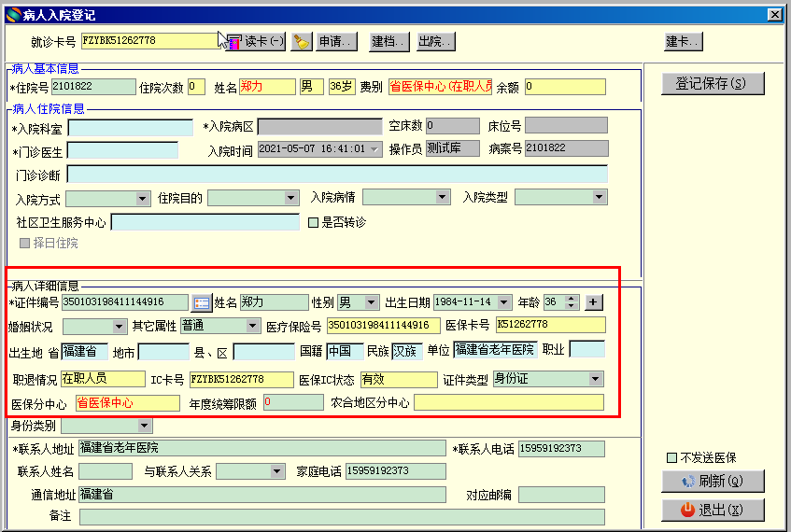Click the 门诊医生 input field
This screenshot has width=791, height=532.
(122, 150)
